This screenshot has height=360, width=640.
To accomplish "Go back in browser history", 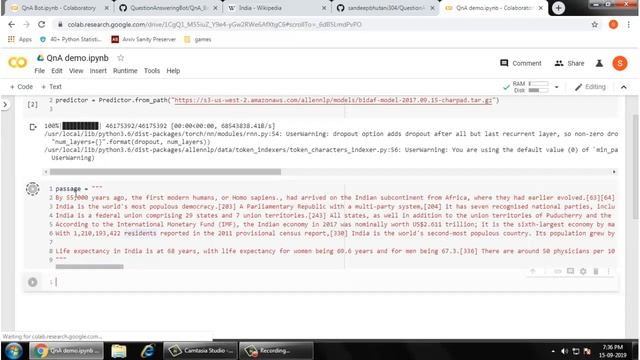I will [x=11, y=24].
